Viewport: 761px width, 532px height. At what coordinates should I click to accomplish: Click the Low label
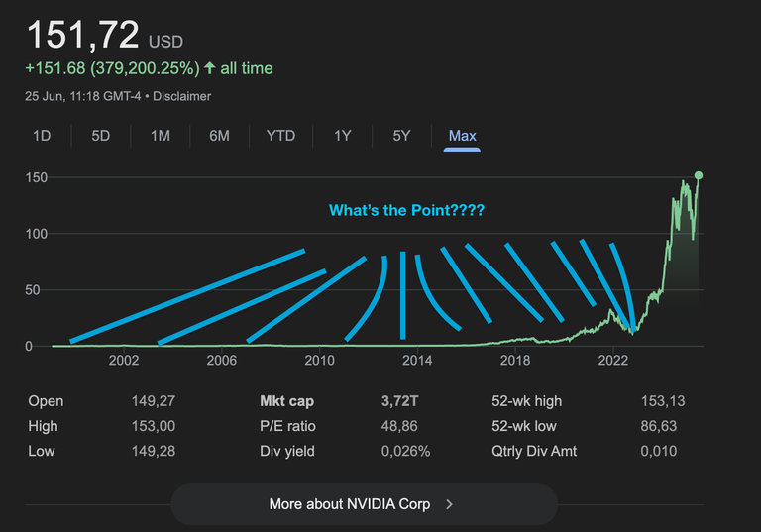click(x=42, y=451)
